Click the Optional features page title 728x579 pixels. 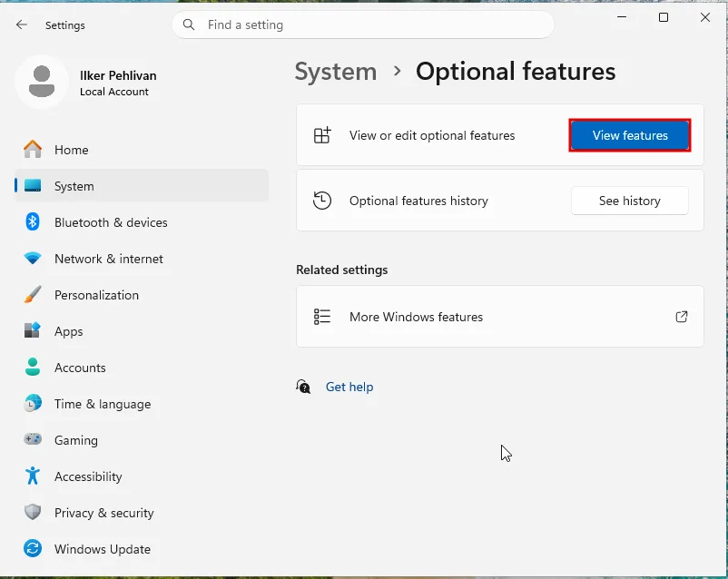tap(516, 72)
